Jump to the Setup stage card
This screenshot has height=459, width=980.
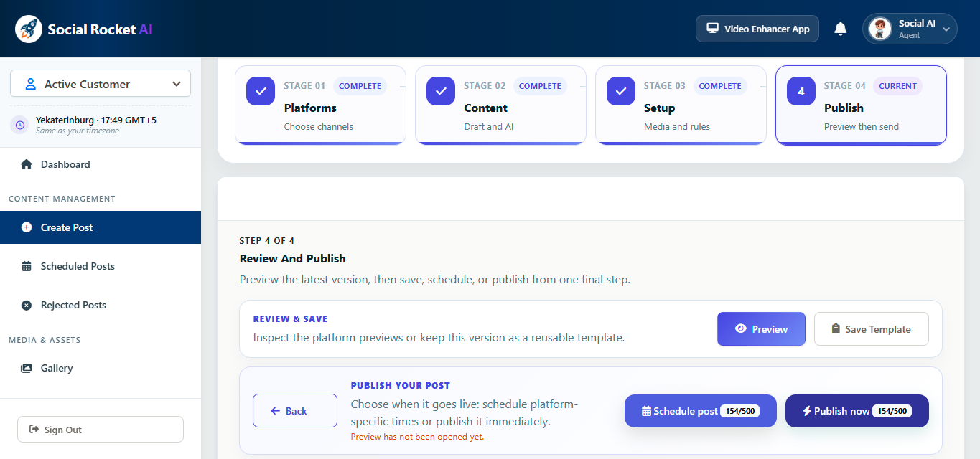tap(681, 105)
